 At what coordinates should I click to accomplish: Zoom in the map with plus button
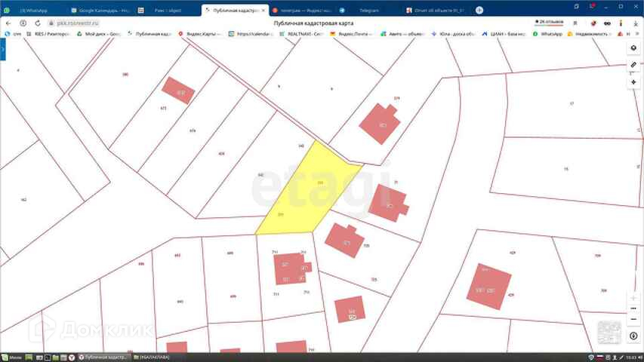coord(633,298)
